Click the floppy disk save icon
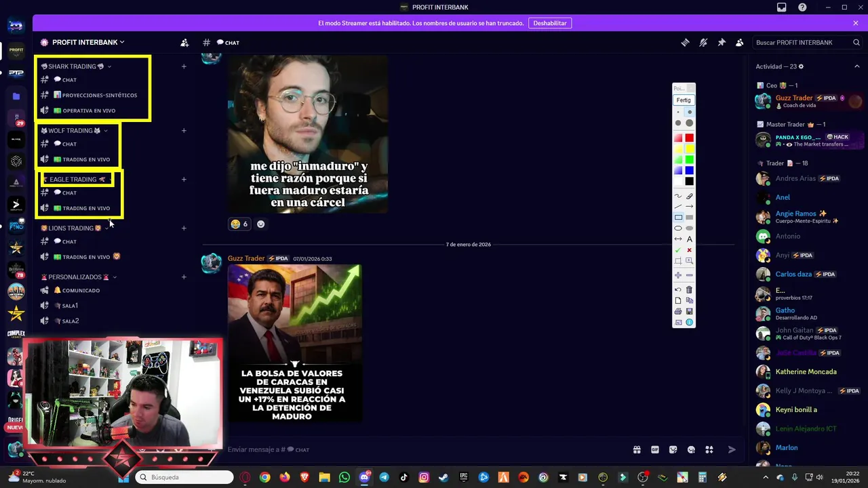868x488 pixels. (x=690, y=311)
